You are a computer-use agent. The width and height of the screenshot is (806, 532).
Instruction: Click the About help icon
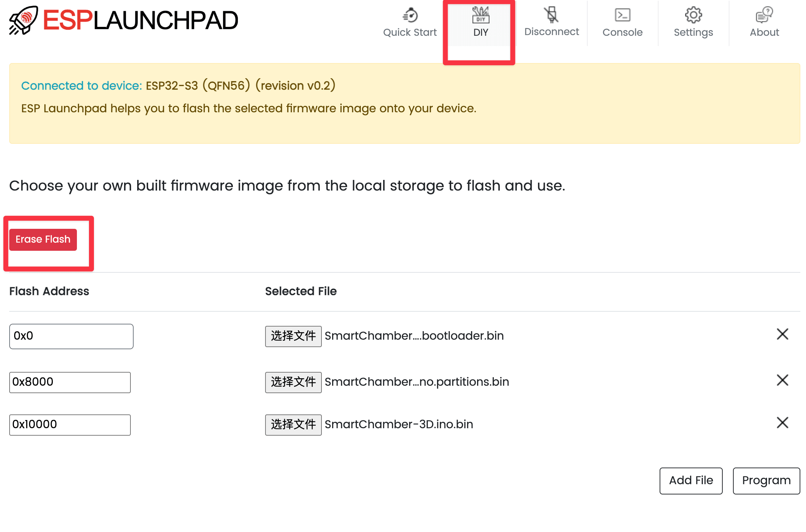764,15
